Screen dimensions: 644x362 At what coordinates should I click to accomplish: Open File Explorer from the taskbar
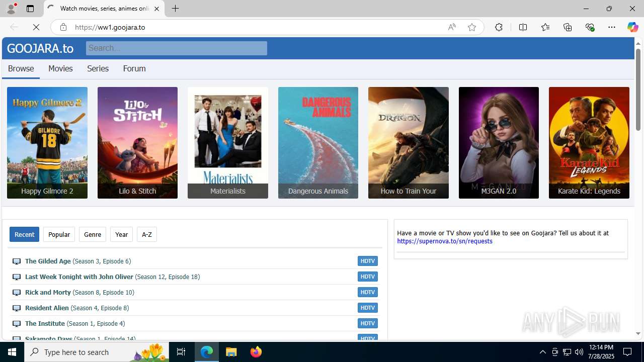(231, 352)
